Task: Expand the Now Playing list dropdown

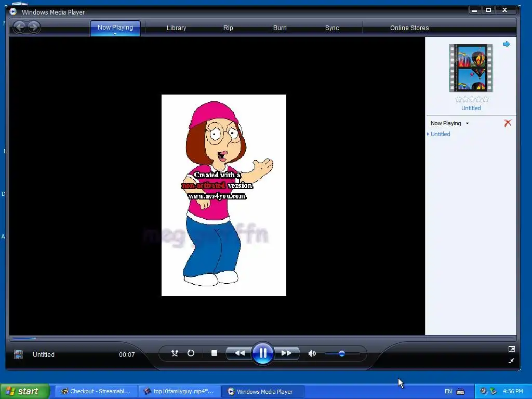Action: coord(467,124)
